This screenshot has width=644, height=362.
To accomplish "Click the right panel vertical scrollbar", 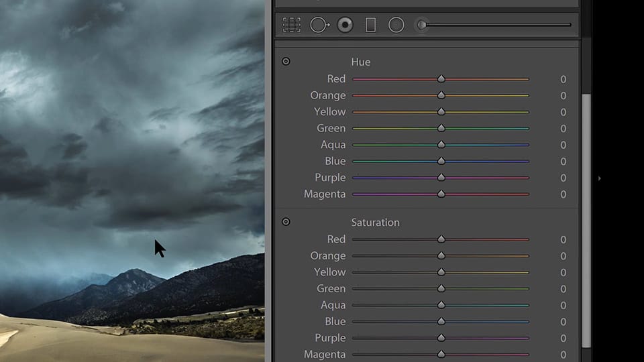I will point(586,221).
